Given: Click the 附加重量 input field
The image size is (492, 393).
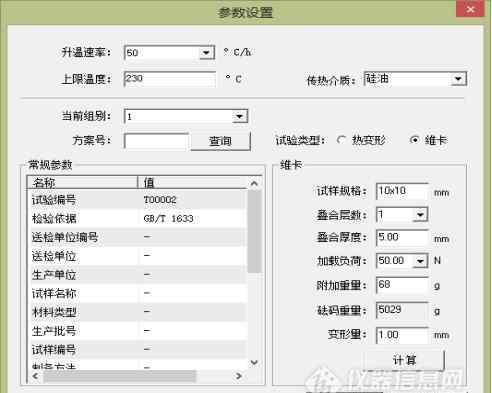Looking at the screenshot, I should [402, 285].
